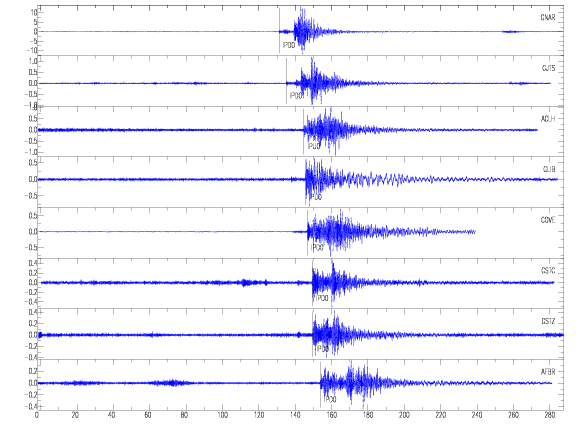The height and width of the screenshot is (440, 580).
Task: Click the 0 label at time axis origin
Action: pos(37,415)
